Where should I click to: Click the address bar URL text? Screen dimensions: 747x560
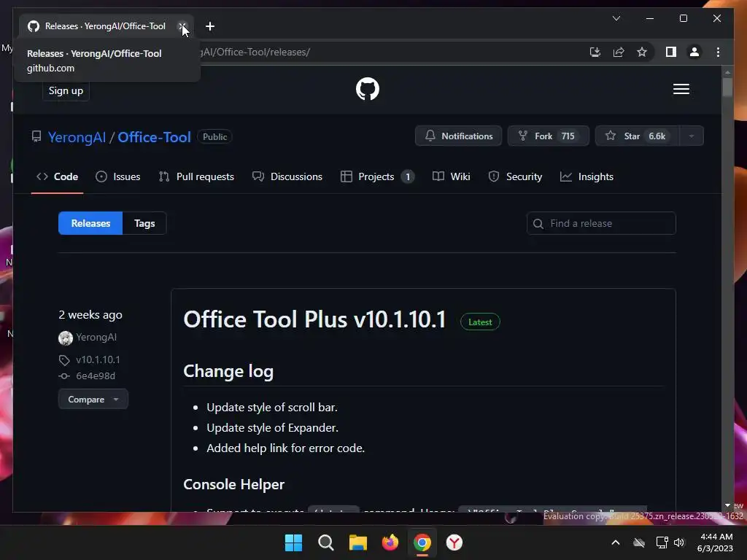click(x=255, y=52)
